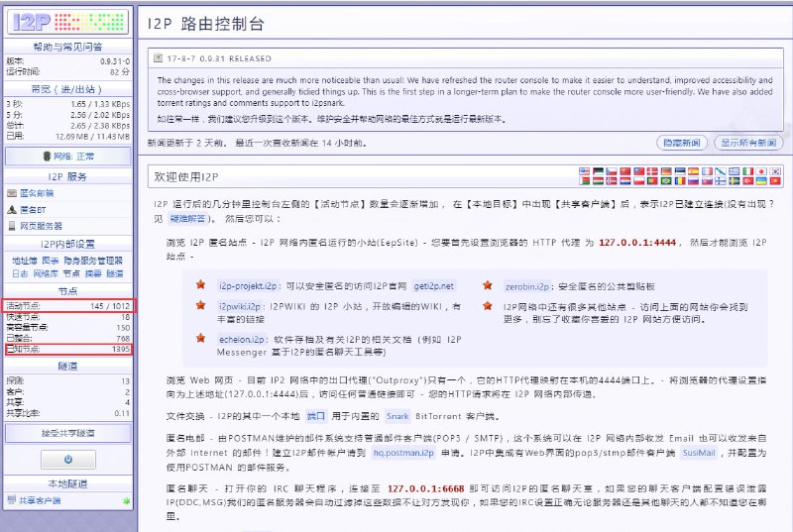The image size is (793, 532).
Task: Select the Hungary flag language icon
Action: 598,181
